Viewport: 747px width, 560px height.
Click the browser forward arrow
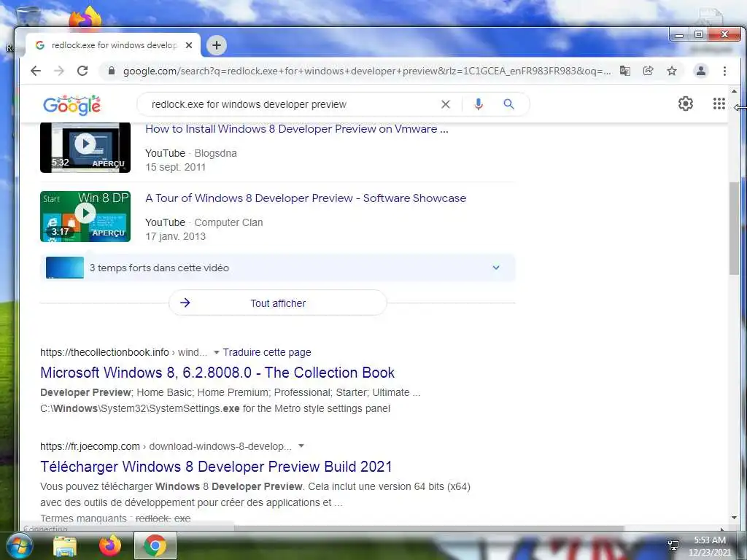58,71
